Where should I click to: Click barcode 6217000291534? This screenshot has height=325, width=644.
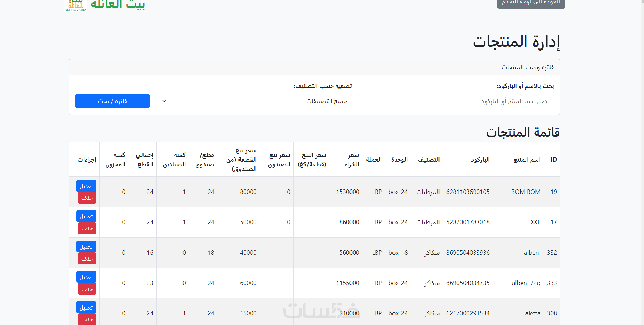[x=468, y=313]
